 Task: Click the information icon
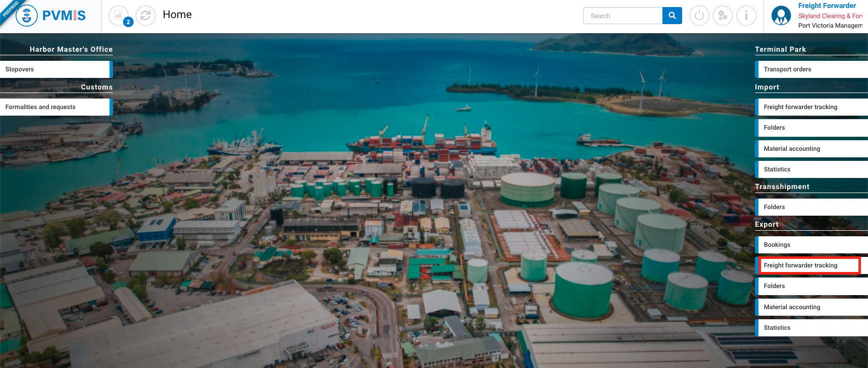click(746, 16)
